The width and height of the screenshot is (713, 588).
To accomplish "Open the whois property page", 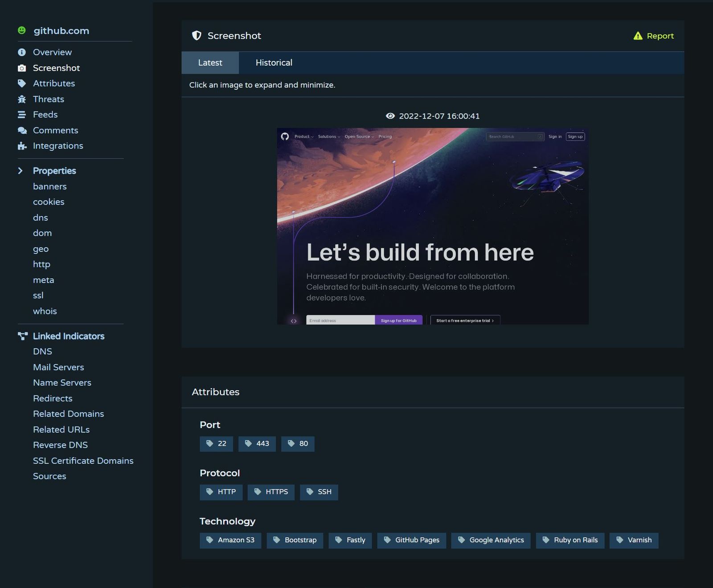I will tap(45, 311).
